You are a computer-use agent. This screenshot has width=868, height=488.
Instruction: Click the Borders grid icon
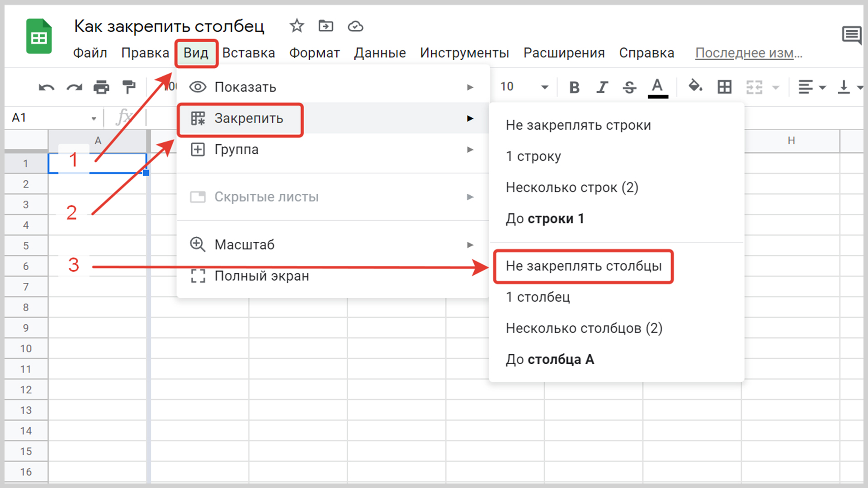click(724, 87)
